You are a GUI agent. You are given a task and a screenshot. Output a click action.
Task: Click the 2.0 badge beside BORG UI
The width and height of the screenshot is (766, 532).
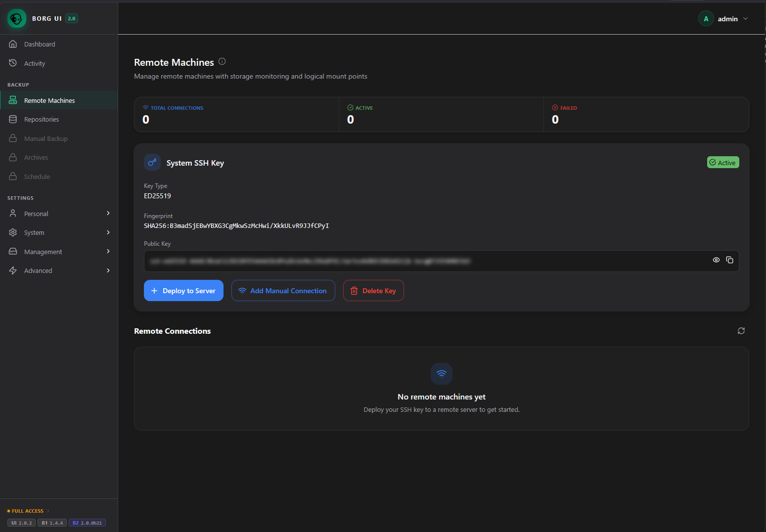pyautogui.click(x=72, y=19)
